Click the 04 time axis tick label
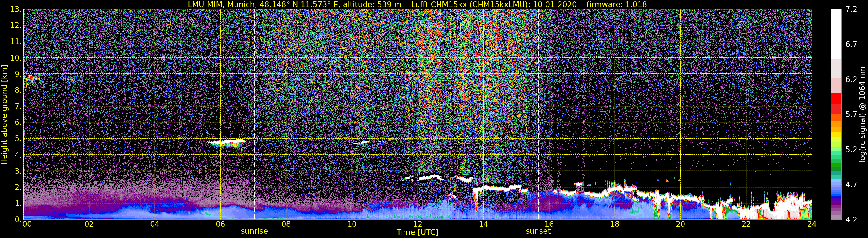Image resolution: width=868 pixels, height=238 pixels. [x=154, y=224]
